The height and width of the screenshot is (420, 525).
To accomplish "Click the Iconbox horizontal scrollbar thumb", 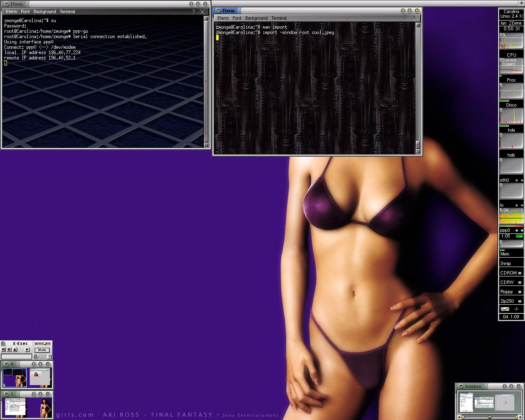I will pos(489,417).
